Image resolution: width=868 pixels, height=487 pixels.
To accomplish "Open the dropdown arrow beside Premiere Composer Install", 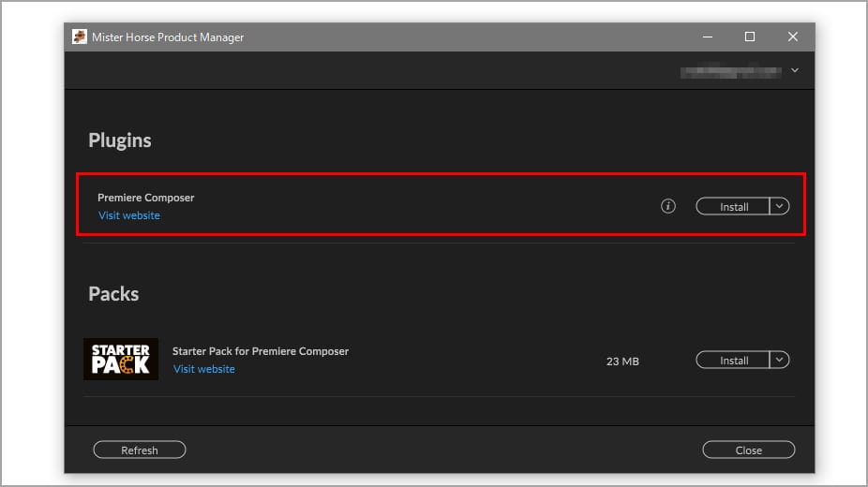I will [x=780, y=206].
